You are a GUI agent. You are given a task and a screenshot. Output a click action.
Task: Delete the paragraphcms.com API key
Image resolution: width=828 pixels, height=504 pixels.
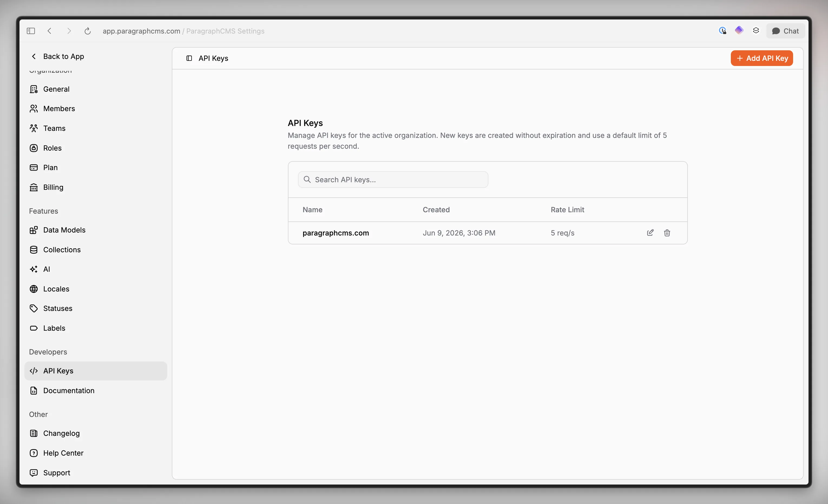(x=667, y=233)
